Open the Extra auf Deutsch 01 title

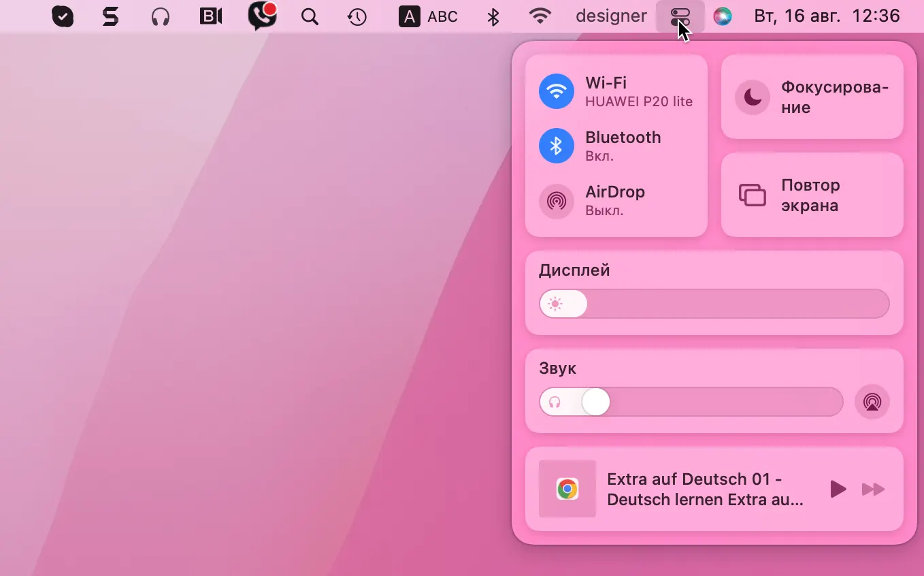705,489
